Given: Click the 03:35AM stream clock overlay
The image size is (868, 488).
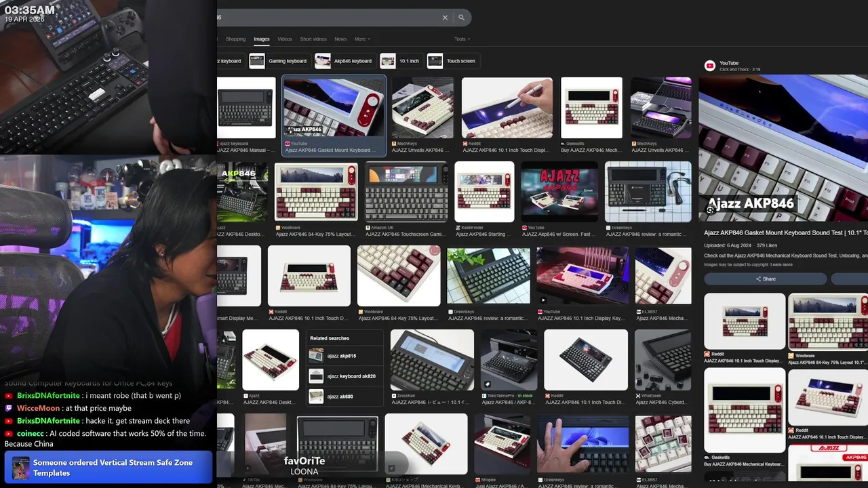Looking at the screenshot, I should click(29, 10).
